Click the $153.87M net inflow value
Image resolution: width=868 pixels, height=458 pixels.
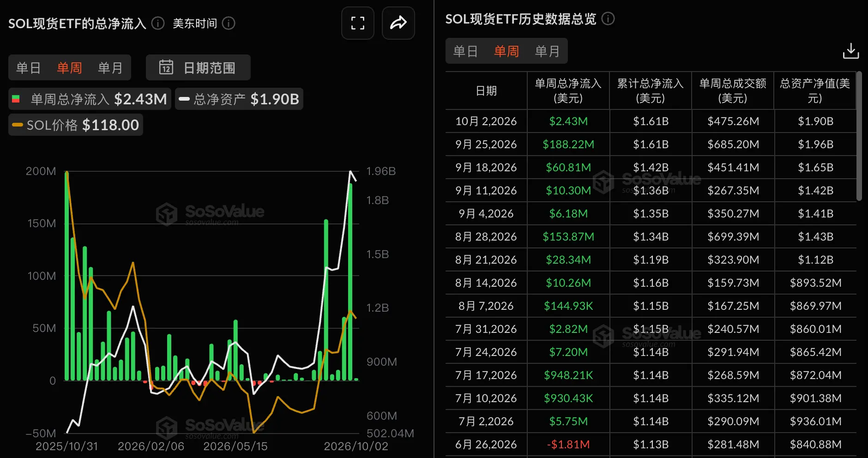tap(568, 236)
